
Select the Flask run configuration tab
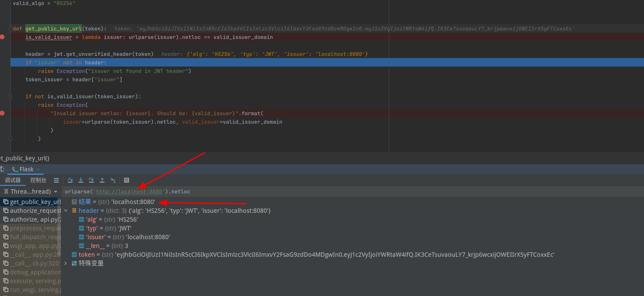point(26,170)
